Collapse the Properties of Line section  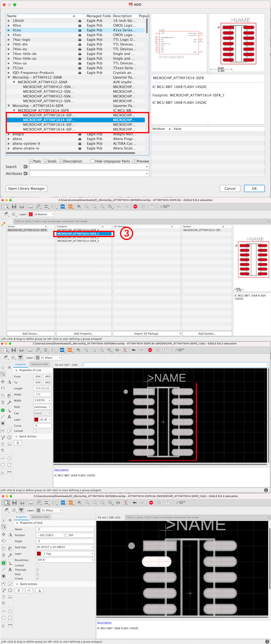click(16, 370)
